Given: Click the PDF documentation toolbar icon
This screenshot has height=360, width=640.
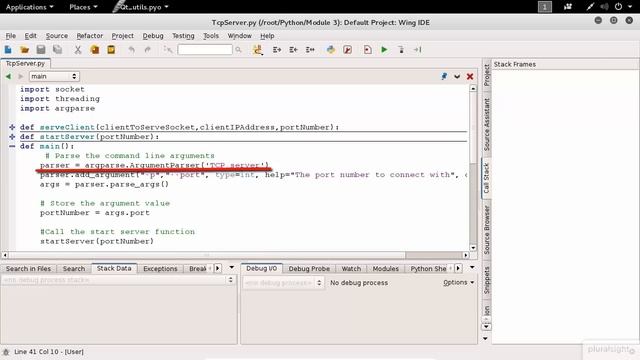Looking at the screenshot, I should pyautogui.click(x=347, y=50).
